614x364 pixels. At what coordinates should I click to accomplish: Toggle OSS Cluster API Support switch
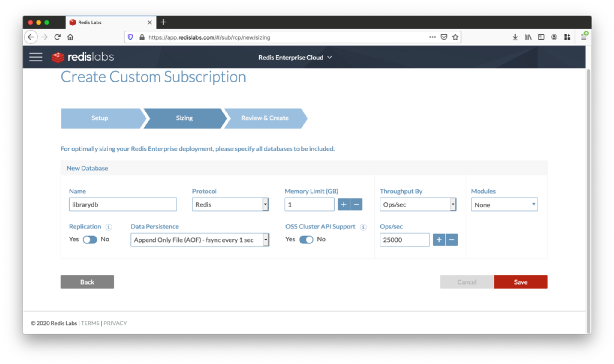click(x=306, y=240)
